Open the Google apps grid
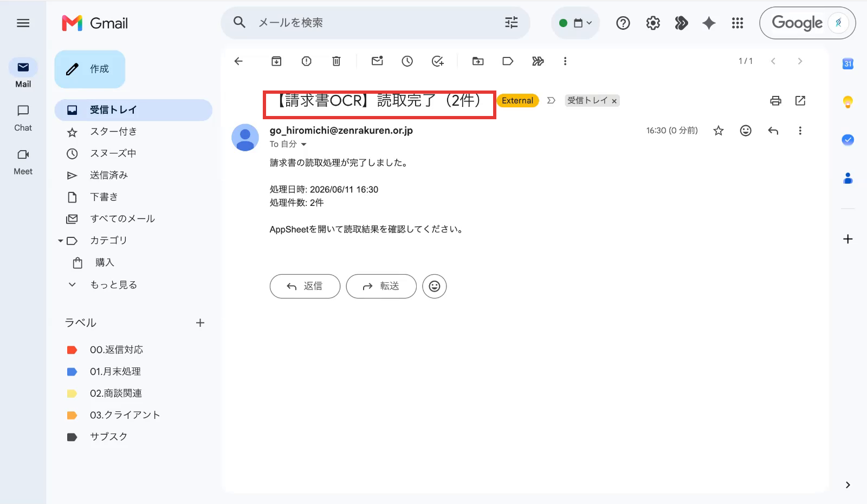The image size is (867, 504). [x=737, y=23]
